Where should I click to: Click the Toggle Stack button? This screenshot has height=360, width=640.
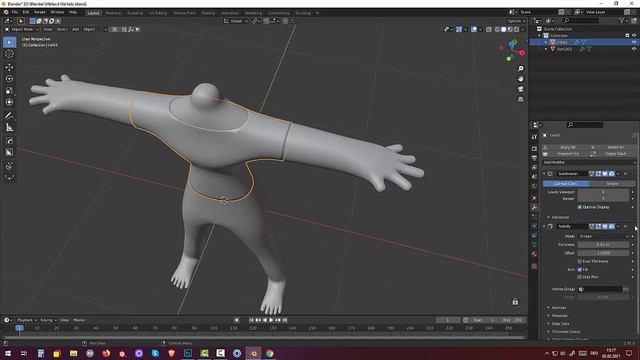coord(612,154)
